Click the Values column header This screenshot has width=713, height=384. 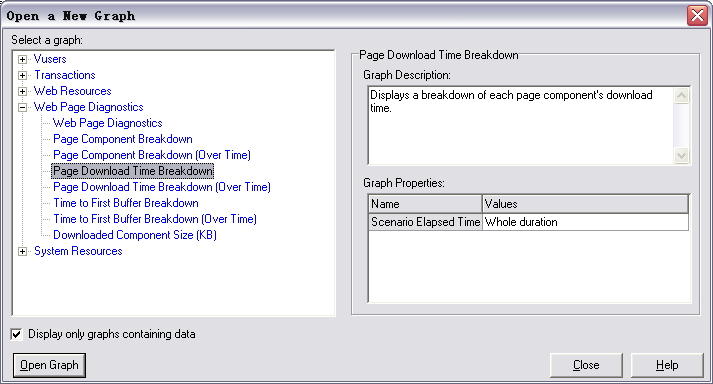point(585,204)
